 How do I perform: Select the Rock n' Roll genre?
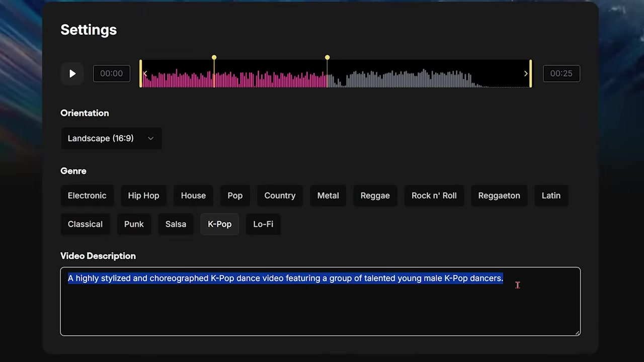point(434,196)
